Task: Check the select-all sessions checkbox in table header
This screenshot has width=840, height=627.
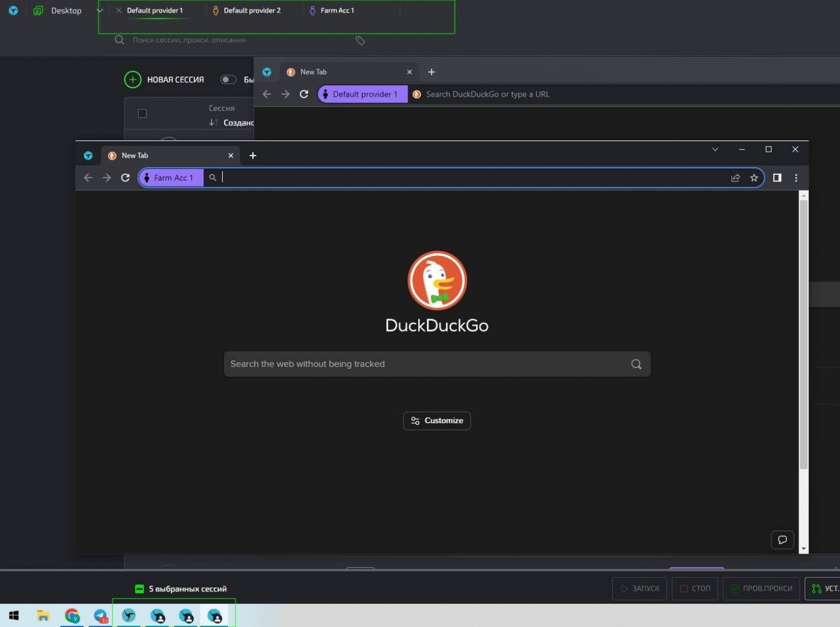Action: click(x=142, y=113)
